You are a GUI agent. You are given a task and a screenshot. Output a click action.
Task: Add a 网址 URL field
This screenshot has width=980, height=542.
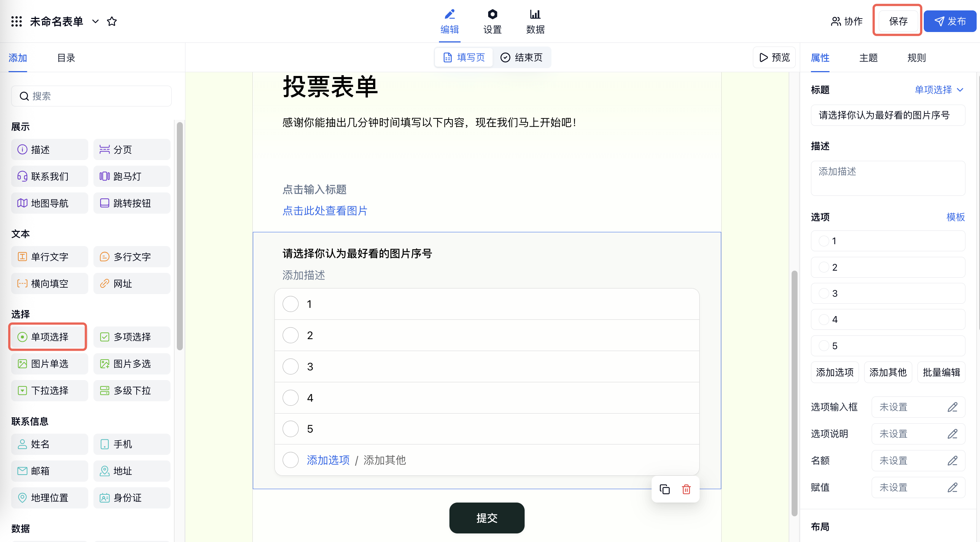pos(132,283)
